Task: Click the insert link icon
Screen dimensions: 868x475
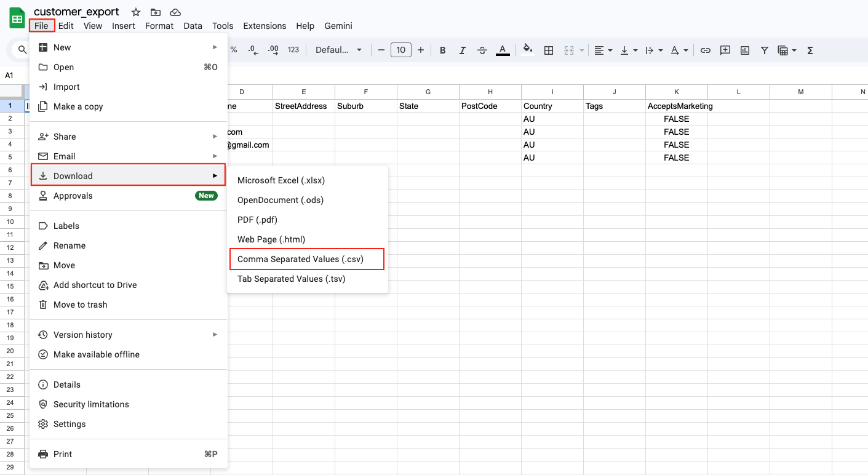Action: click(706, 50)
